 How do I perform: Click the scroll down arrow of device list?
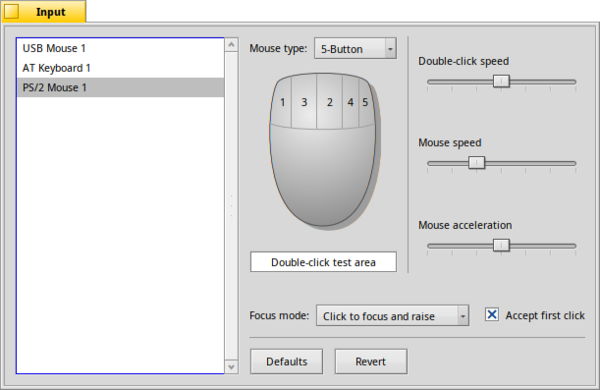point(231,367)
